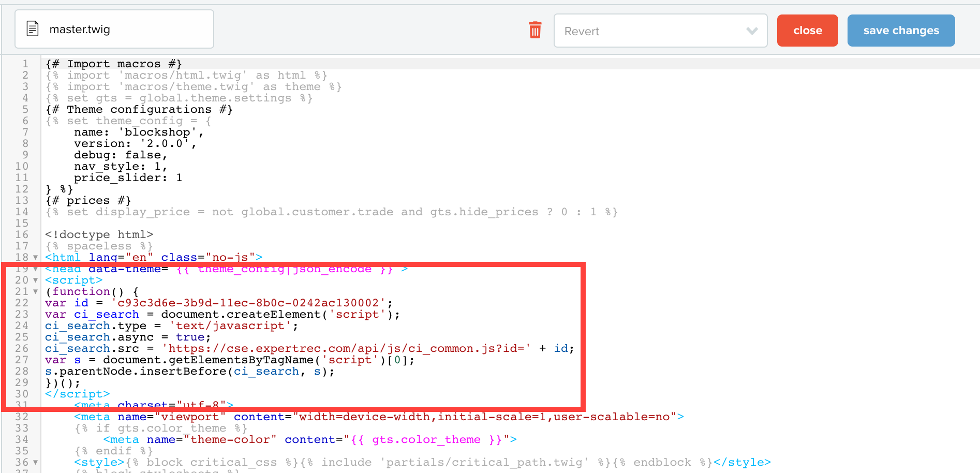Click the trash delete icon
Viewport: 980px width, 473px height.
coord(535,30)
